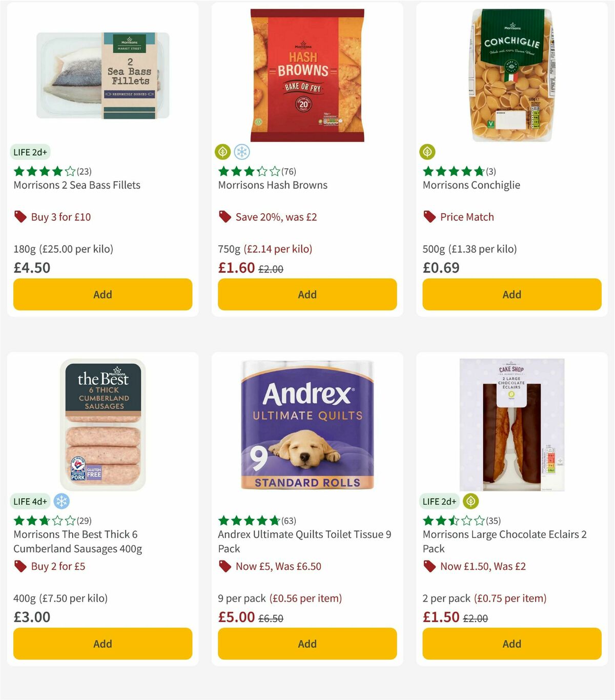Click the frozen snowflake icon on Hash Browns
615x700 pixels.
[x=242, y=151]
